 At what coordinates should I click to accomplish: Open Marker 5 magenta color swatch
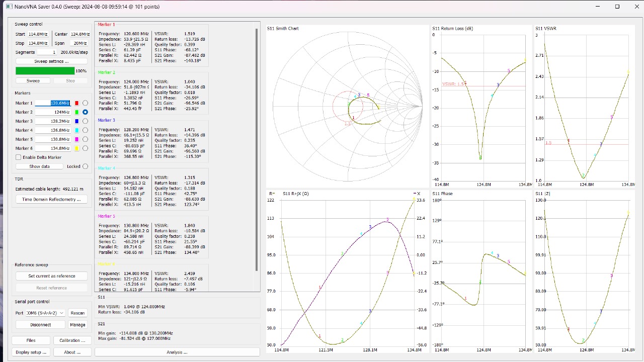76,139
